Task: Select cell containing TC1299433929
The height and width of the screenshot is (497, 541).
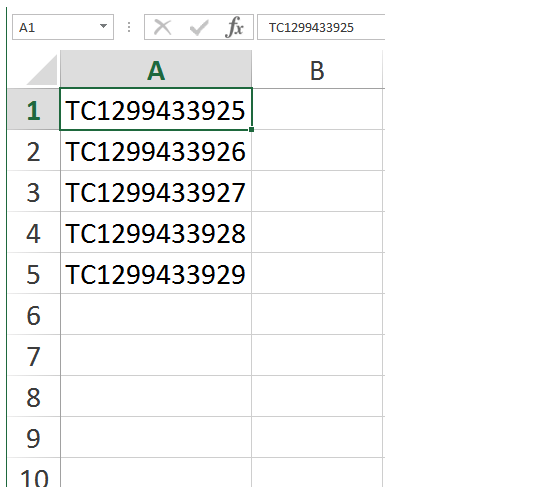Action: pyautogui.click(x=156, y=273)
